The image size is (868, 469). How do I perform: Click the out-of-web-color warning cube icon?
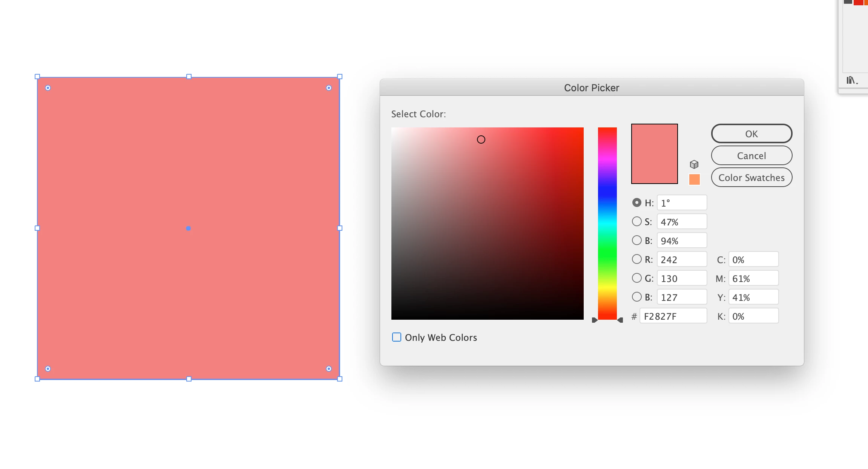click(694, 164)
